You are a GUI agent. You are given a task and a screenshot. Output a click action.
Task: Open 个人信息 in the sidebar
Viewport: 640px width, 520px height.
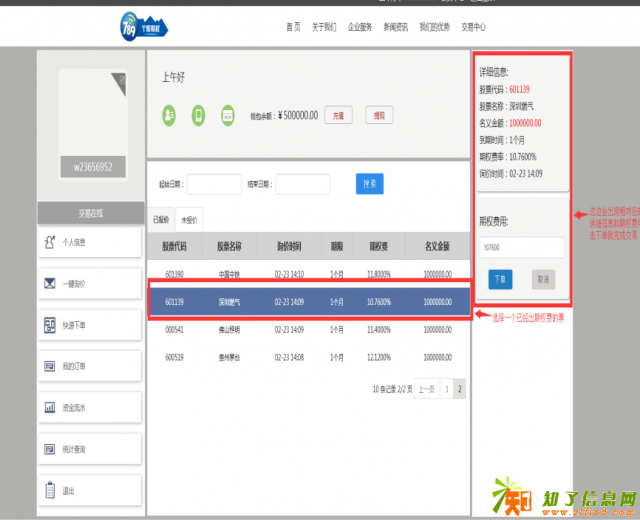click(x=90, y=241)
